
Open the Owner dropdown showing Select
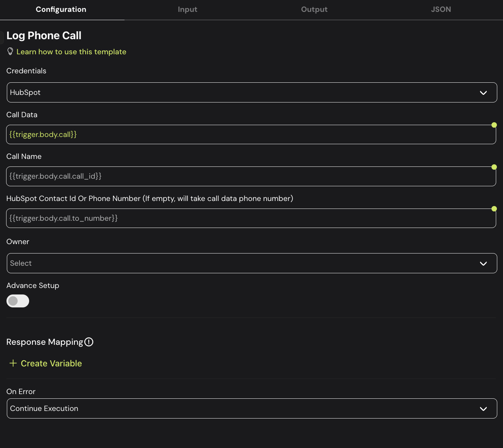tap(251, 263)
